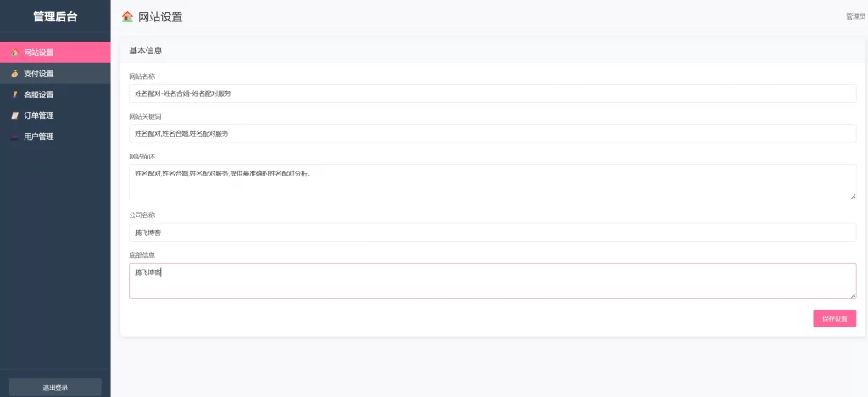Select the 公司名称 input box
Screen dimensions: 868x397
(x=492, y=232)
